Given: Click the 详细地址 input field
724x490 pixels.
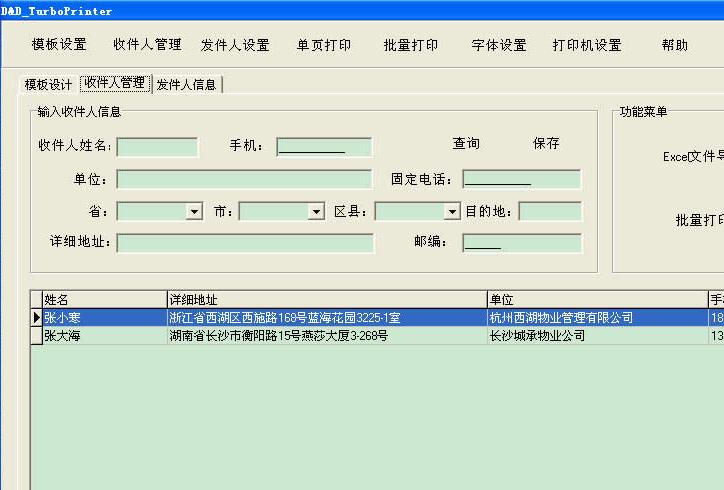Looking at the screenshot, I should [x=245, y=243].
